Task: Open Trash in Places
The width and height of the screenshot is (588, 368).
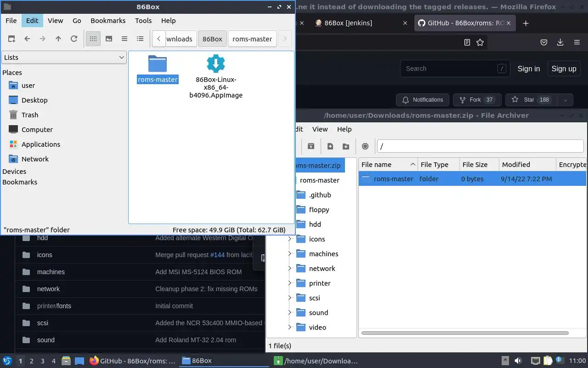Action: pyautogui.click(x=30, y=115)
